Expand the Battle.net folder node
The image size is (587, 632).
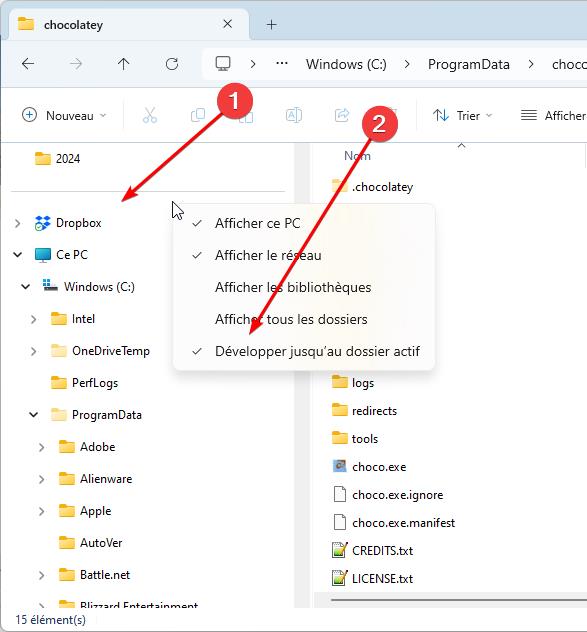(42, 575)
